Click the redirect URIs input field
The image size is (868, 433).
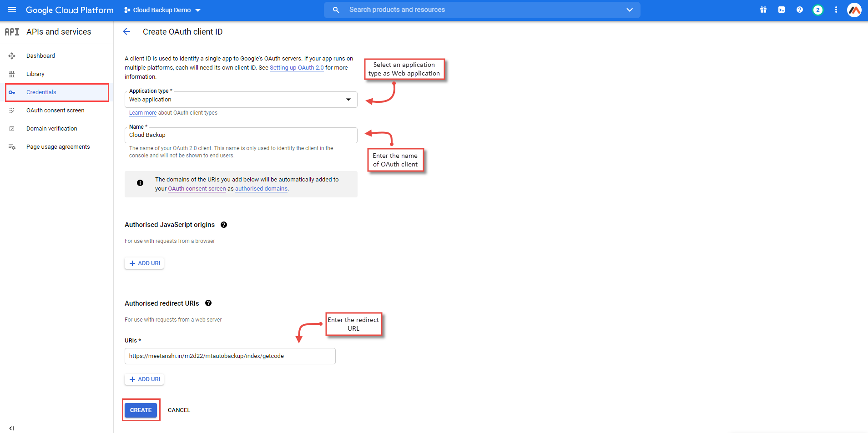click(230, 356)
